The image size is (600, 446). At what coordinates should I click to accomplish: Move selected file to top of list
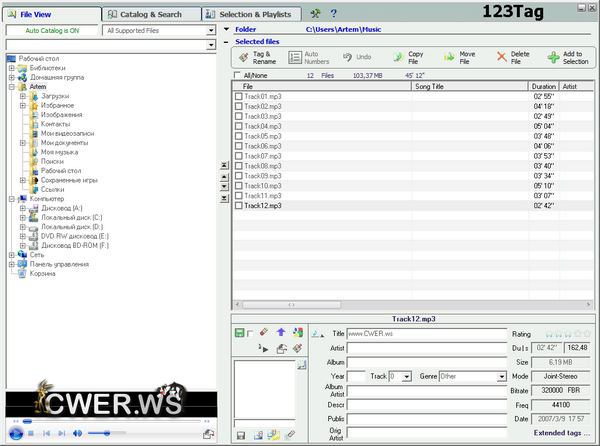(225, 165)
